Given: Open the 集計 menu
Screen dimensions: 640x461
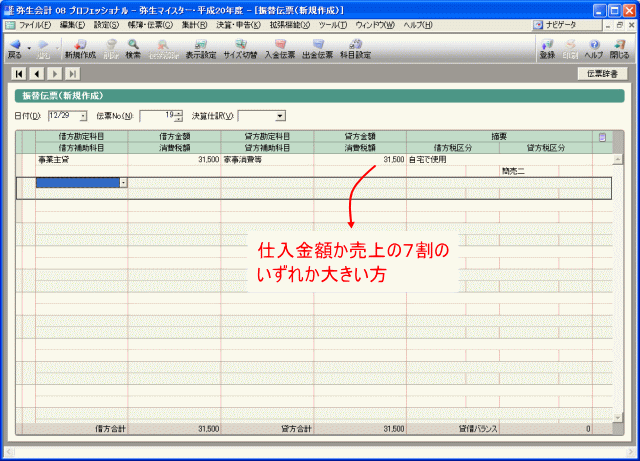Looking at the screenshot, I should [194, 25].
